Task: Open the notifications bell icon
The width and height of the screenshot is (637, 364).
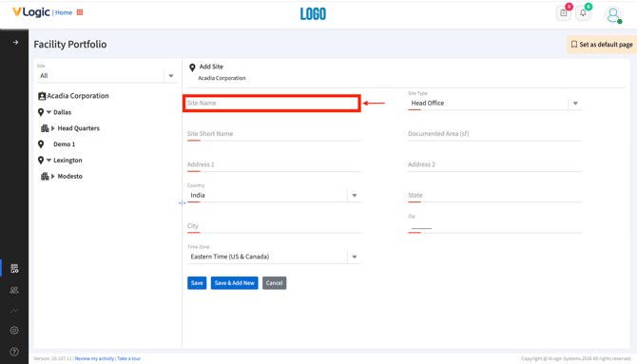Action: coord(583,13)
